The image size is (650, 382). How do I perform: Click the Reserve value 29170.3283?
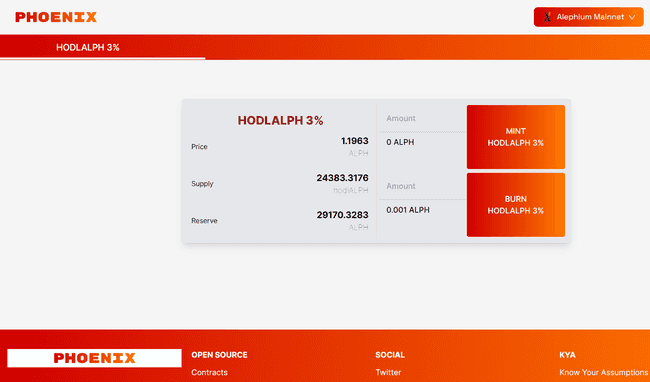pyautogui.click(x=342, y=215)
